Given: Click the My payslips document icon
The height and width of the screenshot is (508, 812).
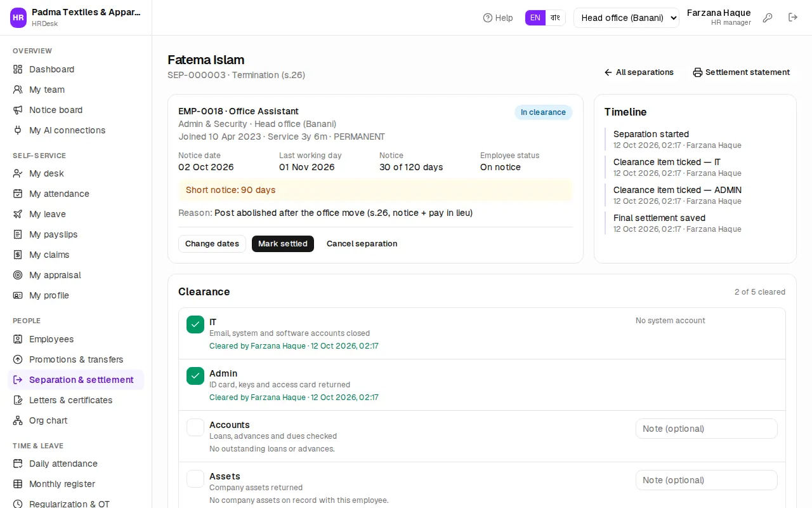Looking at the screenshot, I should pos(18,234).
